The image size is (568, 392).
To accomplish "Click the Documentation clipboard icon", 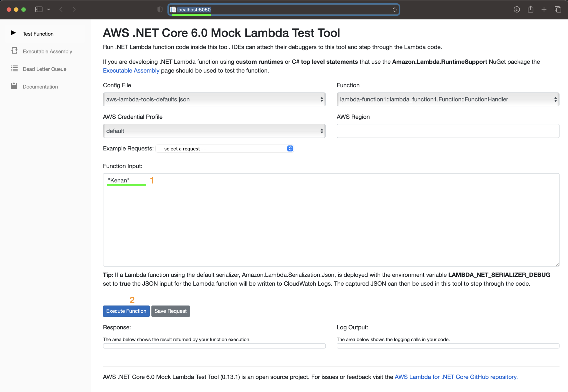I will 14,86.
